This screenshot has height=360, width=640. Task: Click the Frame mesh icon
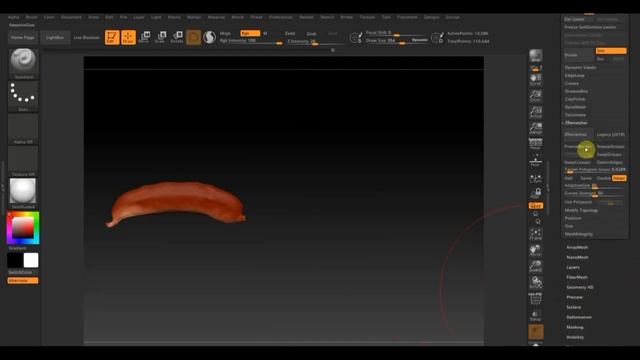click(x=536, y=234)
